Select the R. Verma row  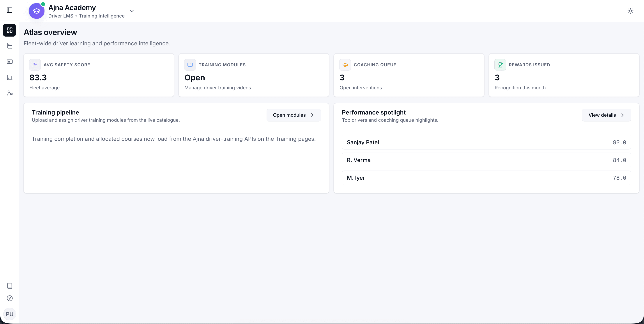point(486,160)
